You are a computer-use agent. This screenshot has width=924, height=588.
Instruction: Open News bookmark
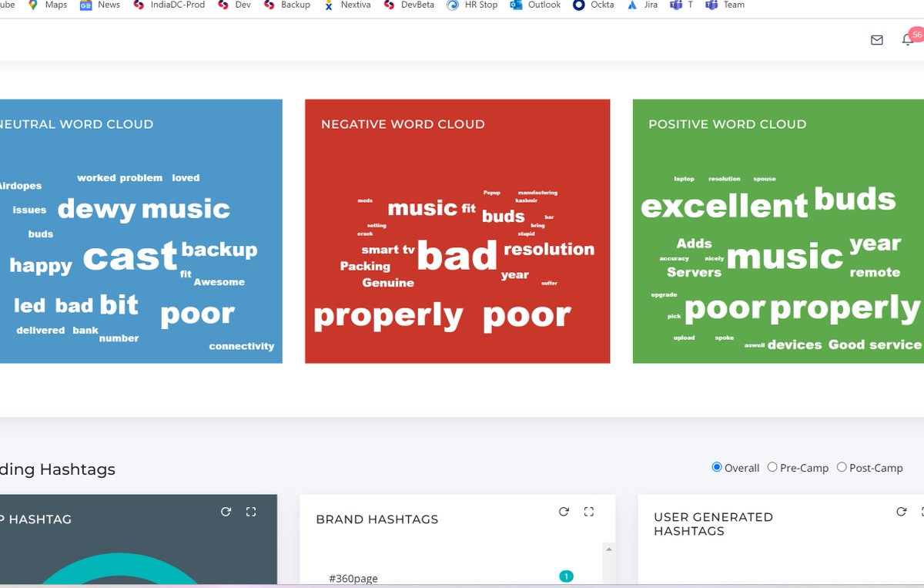coord(100,5)
